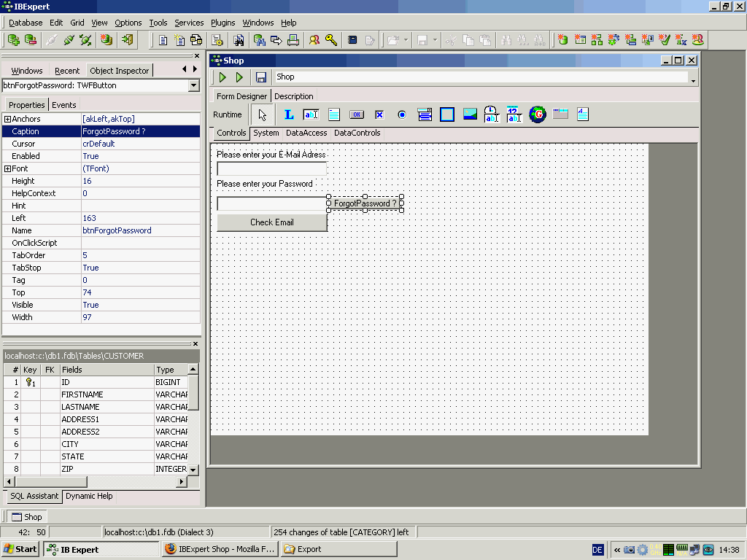Select the globe web browser component icon
Image resolution: width=747 pixels, height=560 pixels.
click(538, 114)
